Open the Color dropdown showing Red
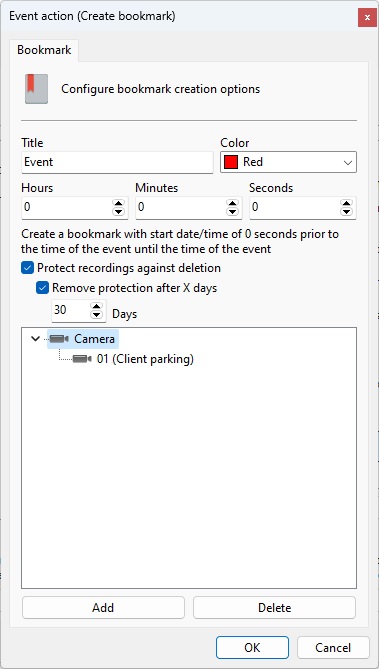This screenshot has height=669, width=379. pyautogui.click(x=289, y=162)
